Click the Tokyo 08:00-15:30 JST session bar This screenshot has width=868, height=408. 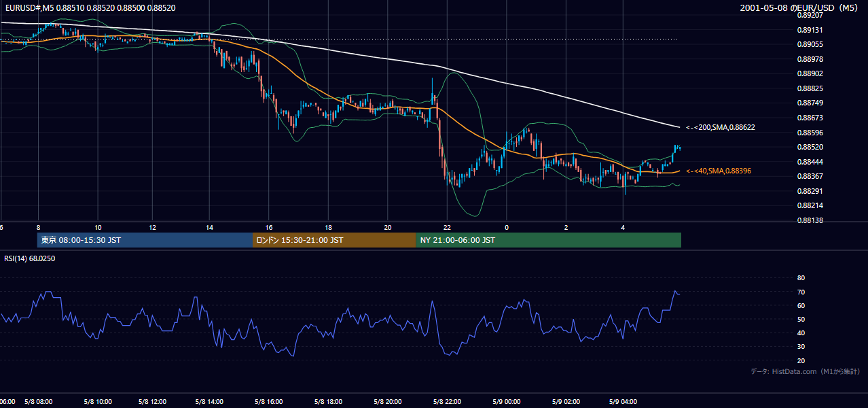(x=145, y=240)
